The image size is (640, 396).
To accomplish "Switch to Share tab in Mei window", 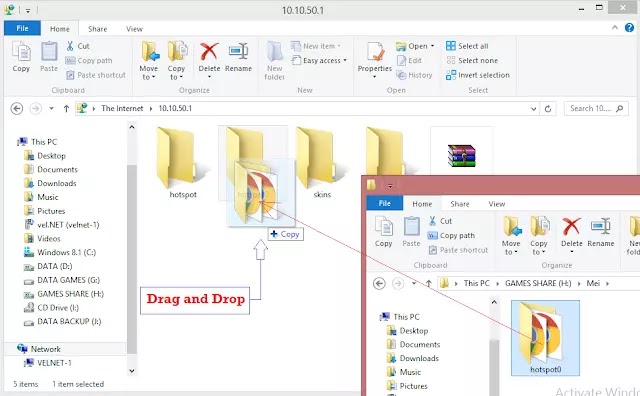I will point(460,204).
